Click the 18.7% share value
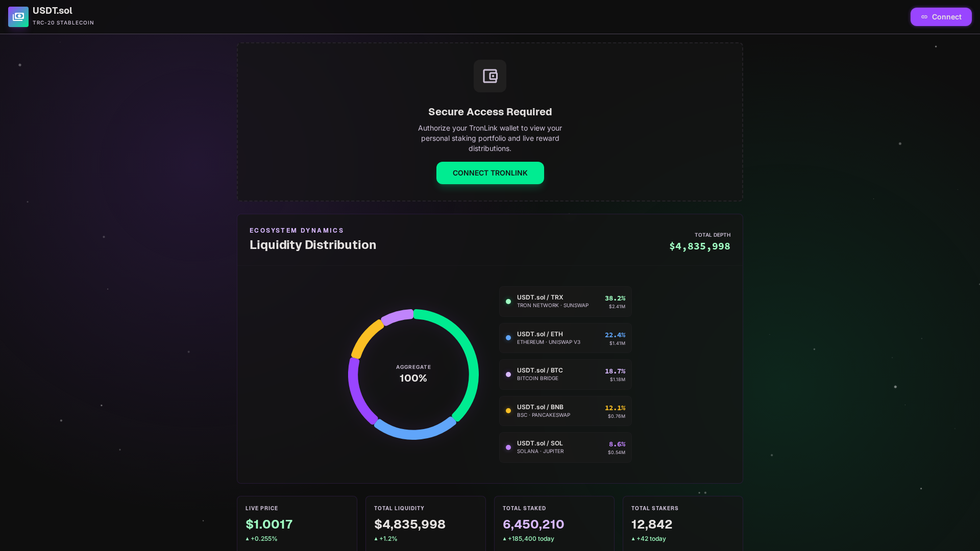 (615, 371)
